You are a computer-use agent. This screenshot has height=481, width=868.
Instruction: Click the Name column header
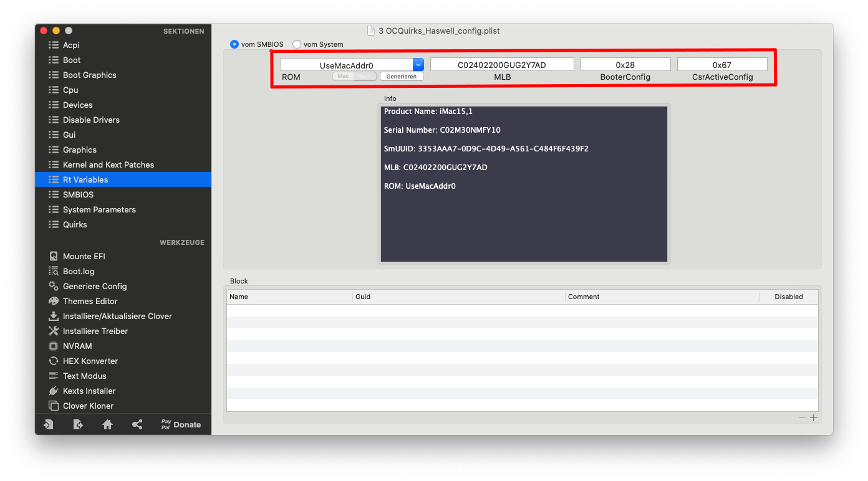pyautogui.click(x=289, y=297)
